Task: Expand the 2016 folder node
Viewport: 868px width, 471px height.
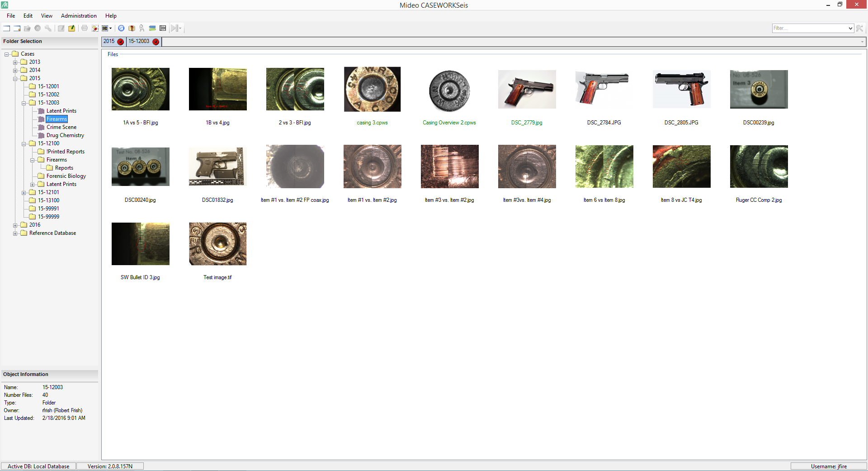Action: 15,225
